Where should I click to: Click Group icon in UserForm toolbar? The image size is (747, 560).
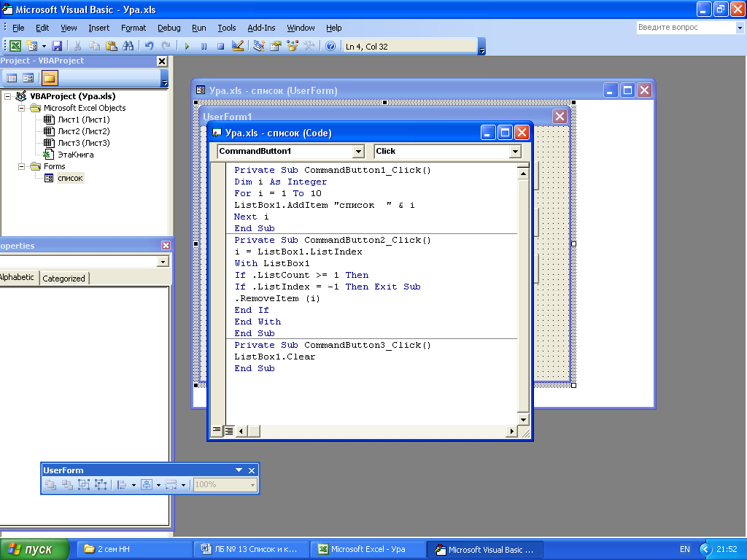coord(84,485)
